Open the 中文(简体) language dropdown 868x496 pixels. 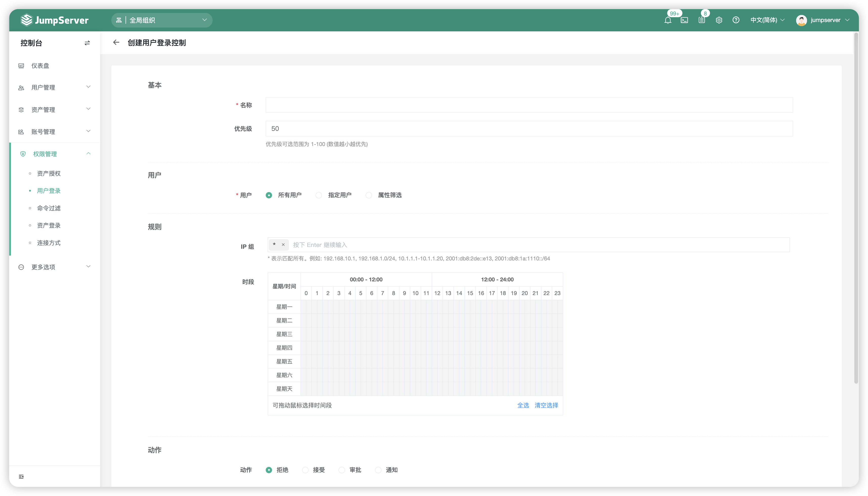click(768, 20)
